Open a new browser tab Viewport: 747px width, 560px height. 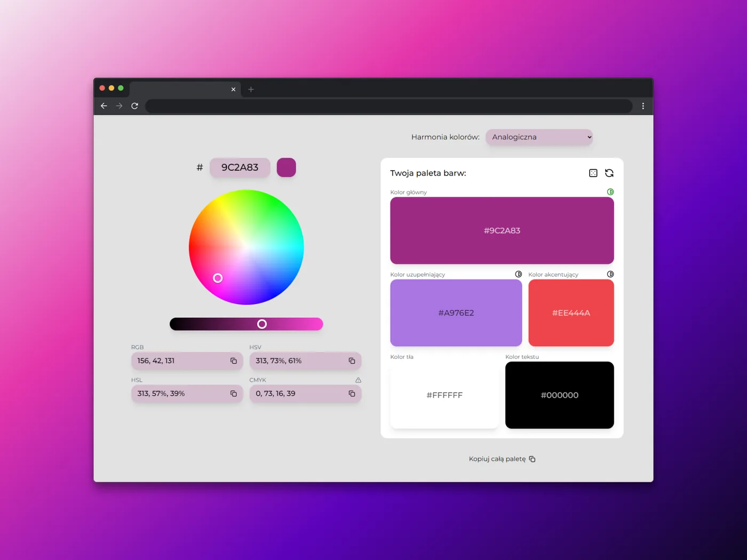click(251, 90)
